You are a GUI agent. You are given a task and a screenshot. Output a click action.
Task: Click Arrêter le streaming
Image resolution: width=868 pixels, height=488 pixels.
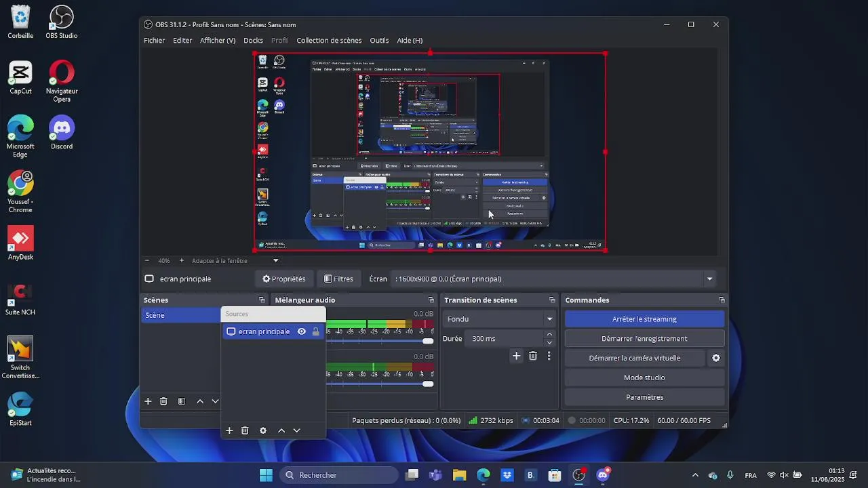644,319
